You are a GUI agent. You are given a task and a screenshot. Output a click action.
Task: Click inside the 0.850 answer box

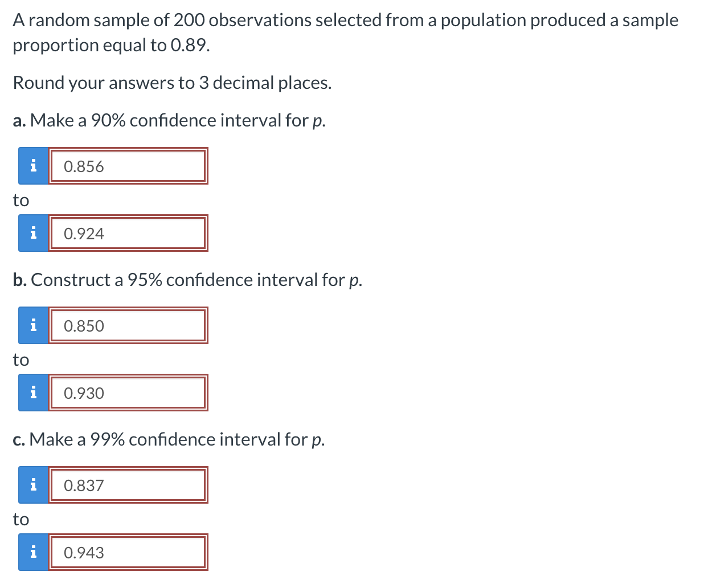click(x=128, y=325)
